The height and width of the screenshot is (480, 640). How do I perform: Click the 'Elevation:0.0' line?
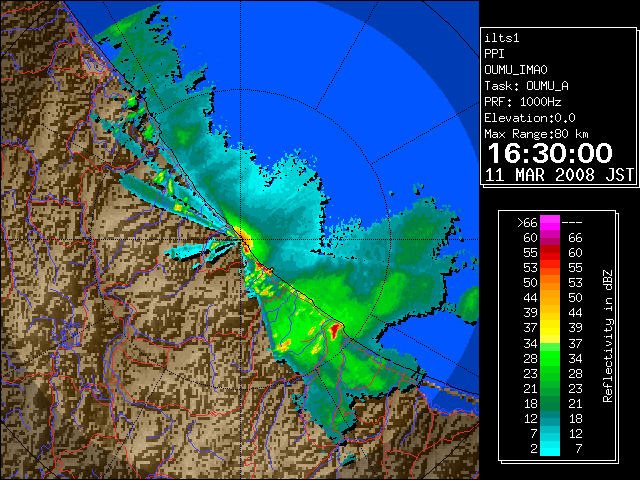(530, 118)
